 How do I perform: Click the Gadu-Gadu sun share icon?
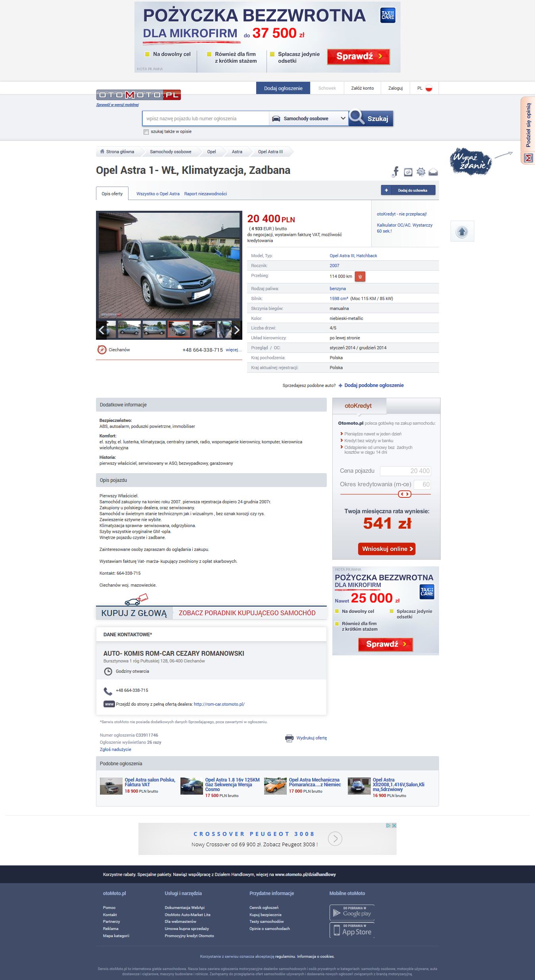tap(421, 172)
